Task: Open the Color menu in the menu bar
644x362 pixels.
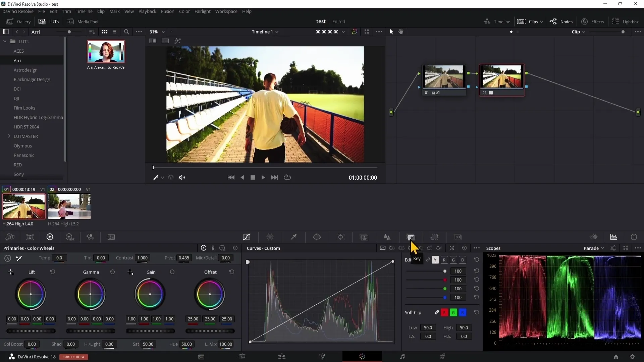Action: pyautogui.click(x=185, y=11)
